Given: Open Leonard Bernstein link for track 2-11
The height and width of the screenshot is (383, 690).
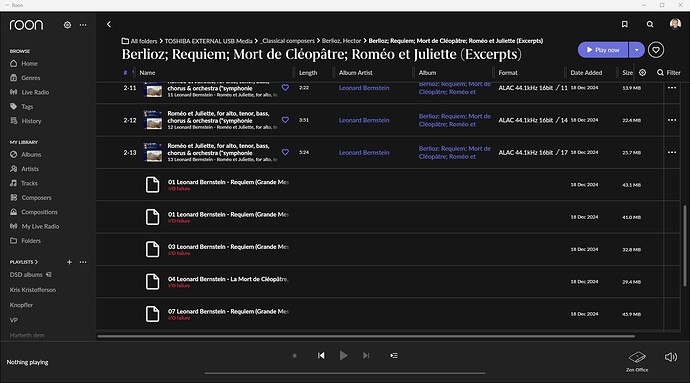Looking at the screenshot, I should (x=364, y=88).
